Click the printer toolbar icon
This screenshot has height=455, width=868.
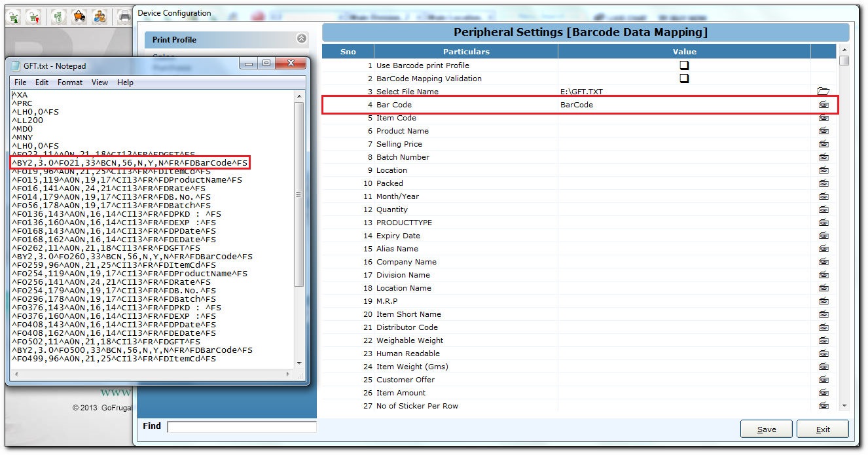pyautogui.click(x=124, y=16)
